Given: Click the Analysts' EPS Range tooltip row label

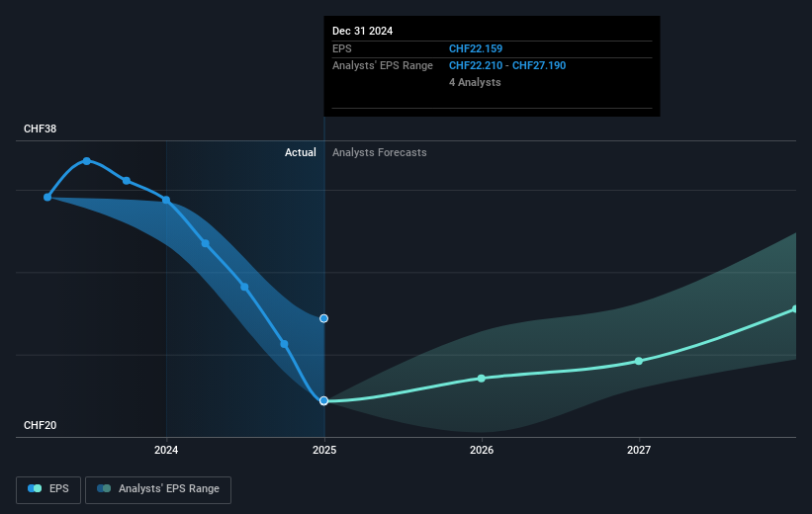Looking at the screenshot, I should 383,66.
